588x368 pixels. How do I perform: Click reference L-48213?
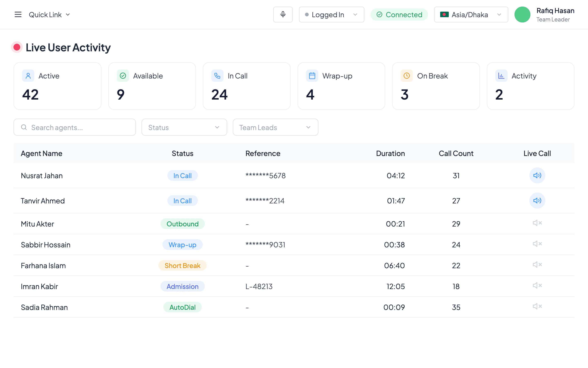(x=259, y=286)
